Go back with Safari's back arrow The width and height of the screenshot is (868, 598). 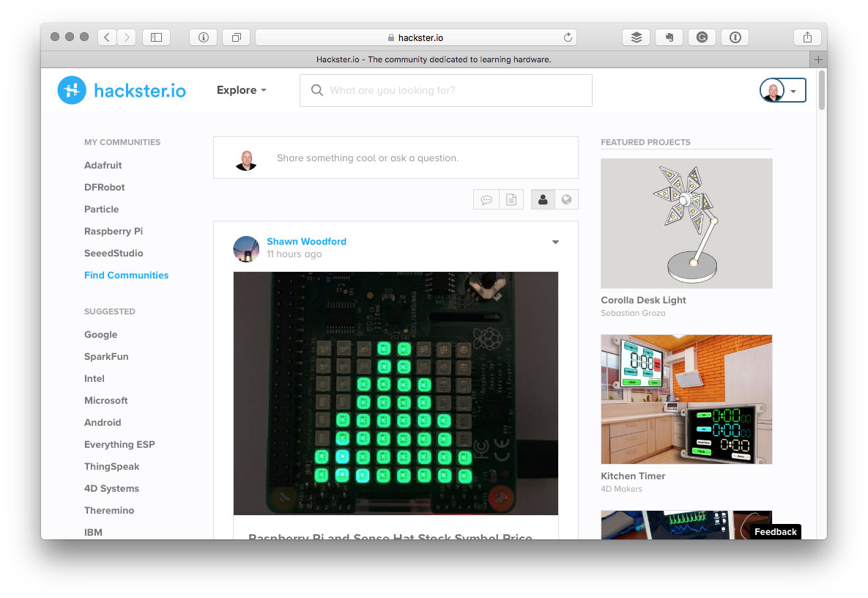coord(108,37)
